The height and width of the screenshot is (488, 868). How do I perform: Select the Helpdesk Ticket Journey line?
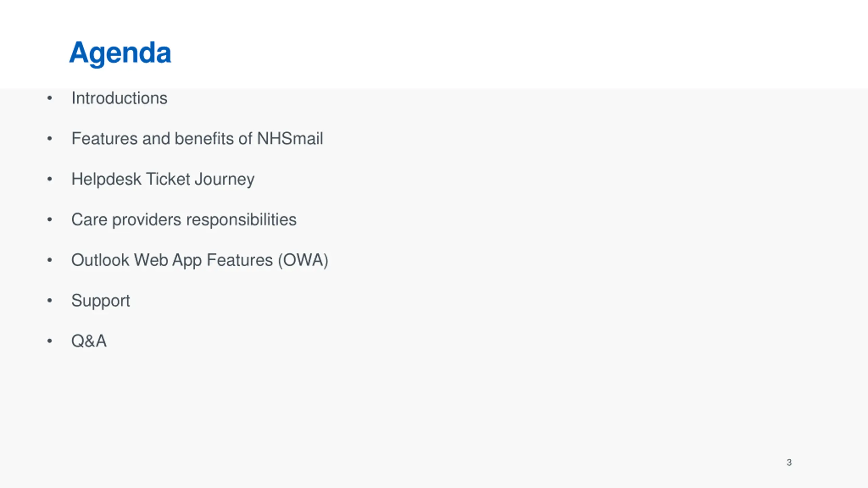[x=163, y=179]
